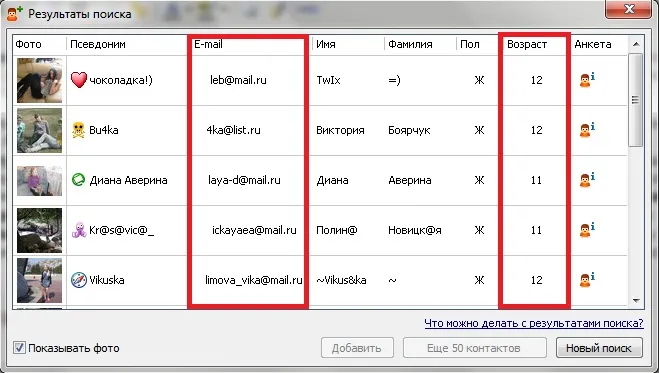Click photo thumbnail of Диана Аверина
The width and height of the screenshot is (659, 373).
pos(39,181)
